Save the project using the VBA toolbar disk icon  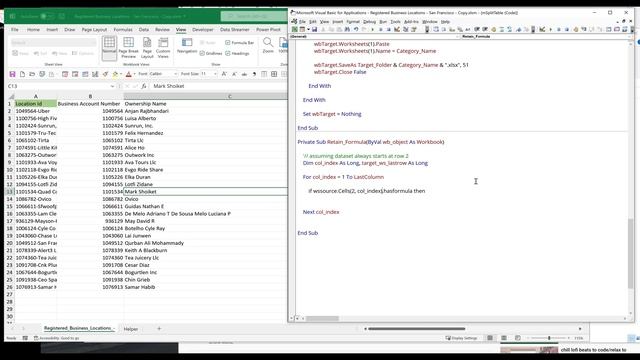click(314, 29)
